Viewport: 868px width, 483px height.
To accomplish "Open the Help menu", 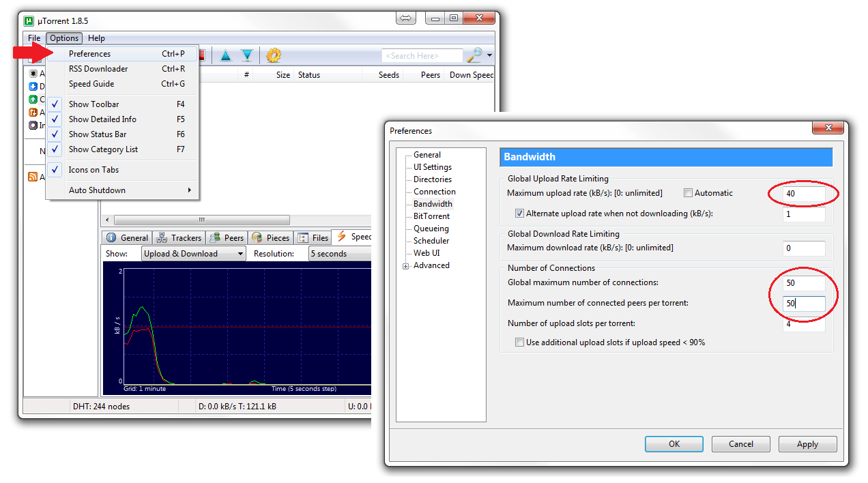I will click(96, 38).
